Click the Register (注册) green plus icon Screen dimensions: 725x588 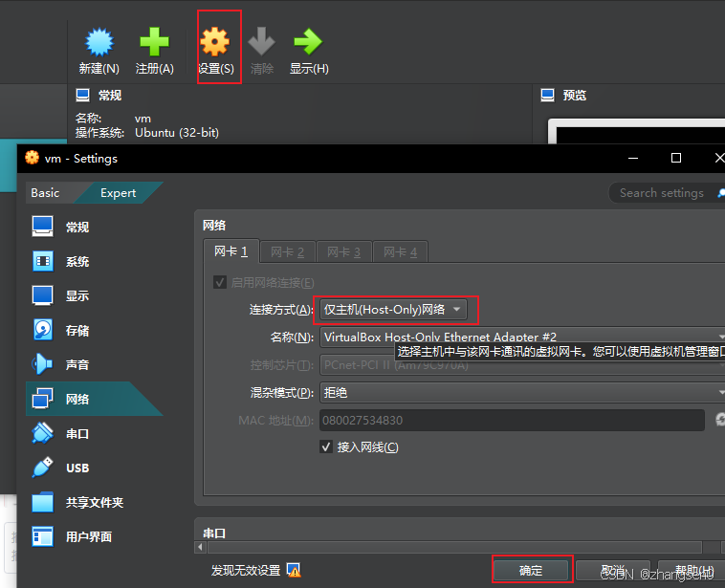(154, 42)
